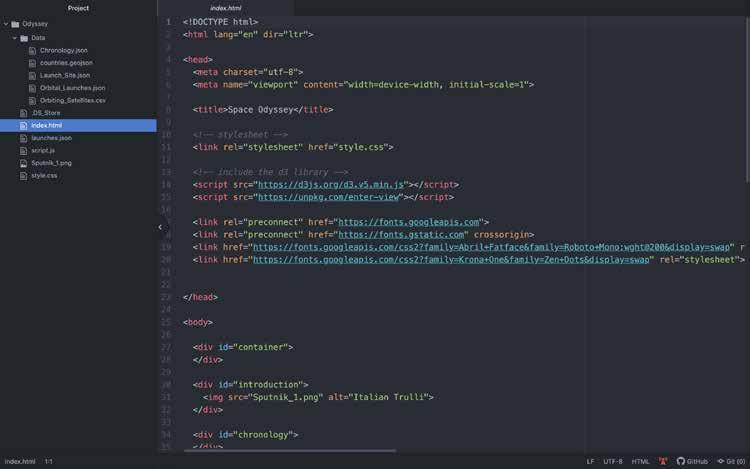Click line number 1 in gutter
This screenshot has width=750, height=469.
168,22
